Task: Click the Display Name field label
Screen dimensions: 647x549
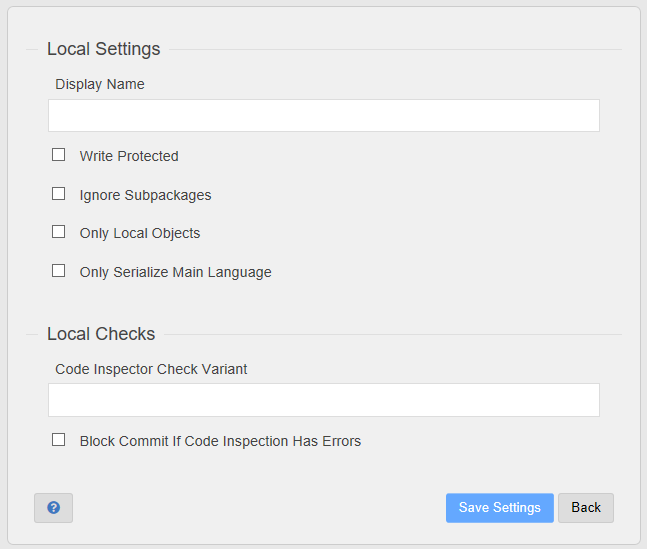Action: 100,84
